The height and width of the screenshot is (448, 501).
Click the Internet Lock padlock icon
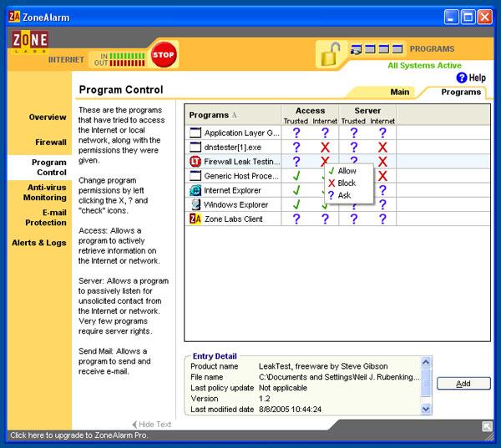pyautogui.click(x=331, y=53)
